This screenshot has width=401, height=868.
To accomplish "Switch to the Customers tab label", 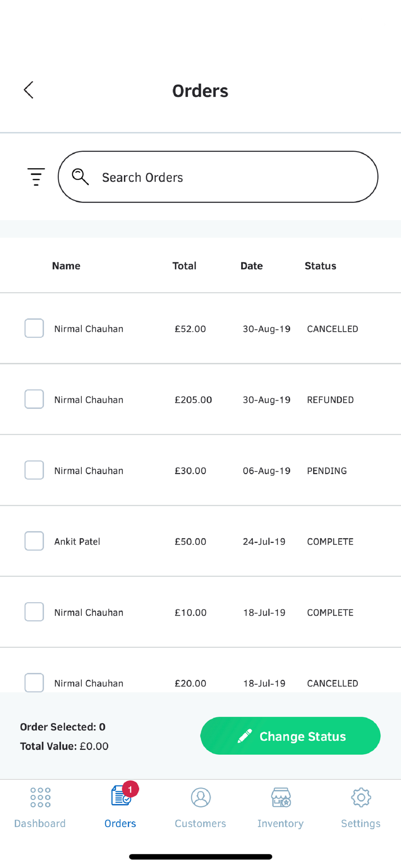I will (200, 823).
